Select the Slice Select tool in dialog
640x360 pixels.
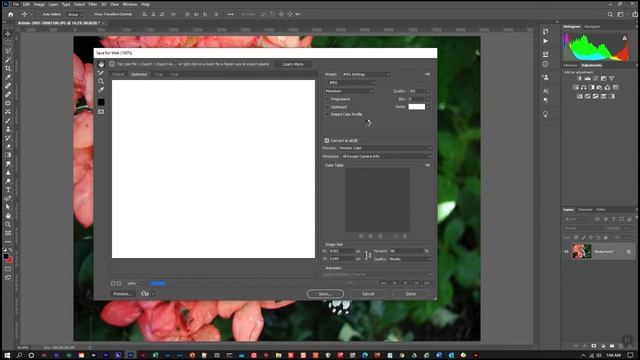point(101,73)
